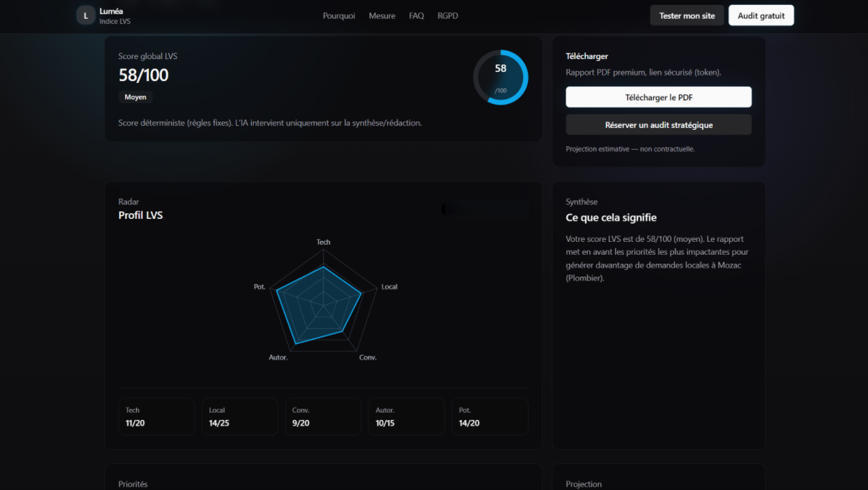Select the Autor. 10/15 score card
The height and width of the screenshot is (490, 868).
(406, 417)
